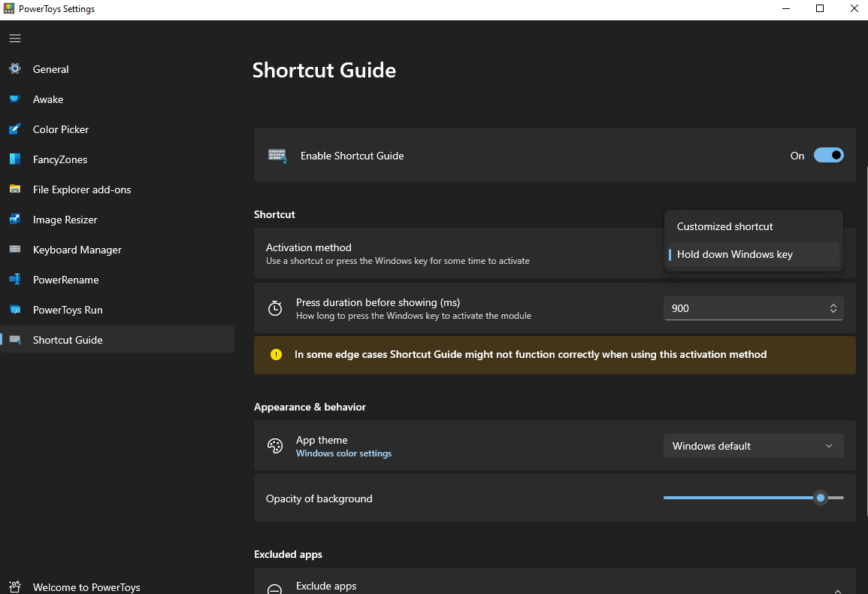868x594 pixels.
Task: Open the General settings gear icon
Action: pos(14,68)
